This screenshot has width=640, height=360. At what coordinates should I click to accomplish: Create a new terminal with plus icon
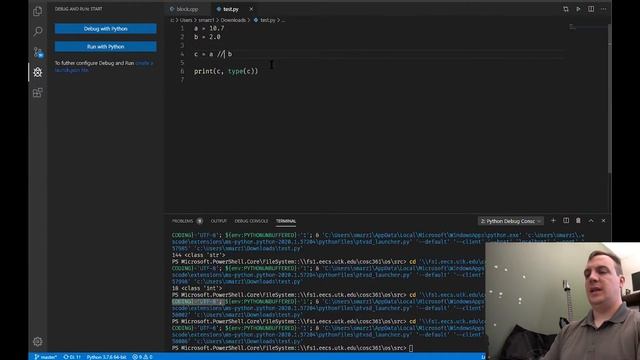[x=553, y=220]
